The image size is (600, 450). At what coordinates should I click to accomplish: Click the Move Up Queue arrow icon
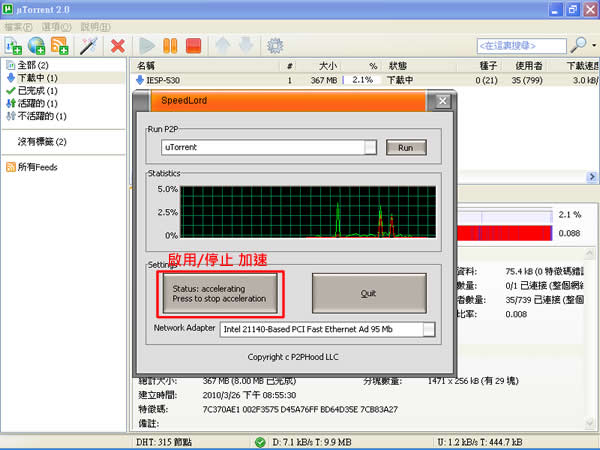(223, 46)
